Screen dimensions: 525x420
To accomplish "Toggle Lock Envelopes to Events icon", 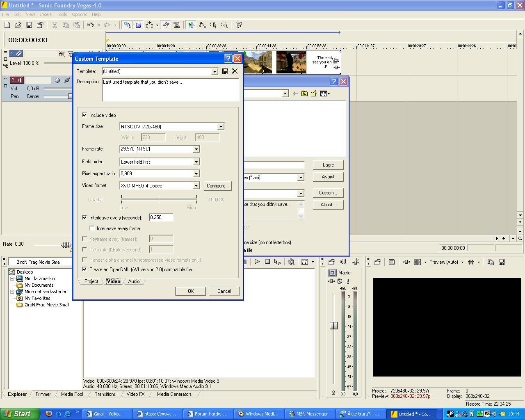I will (x=166, y=25).
